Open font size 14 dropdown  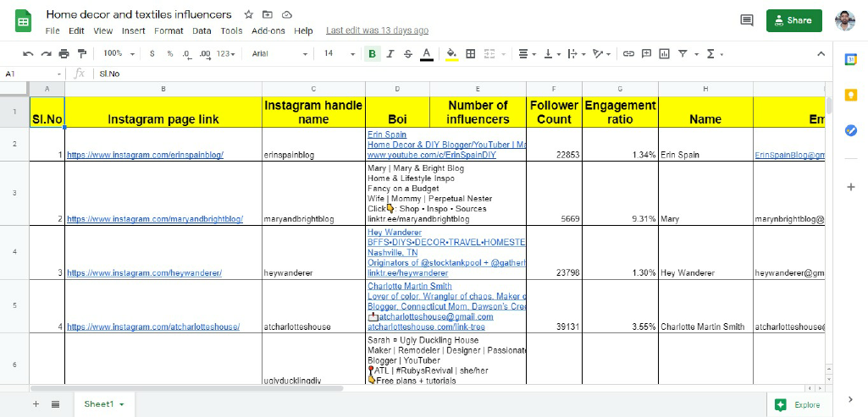(x=340, y=53)
